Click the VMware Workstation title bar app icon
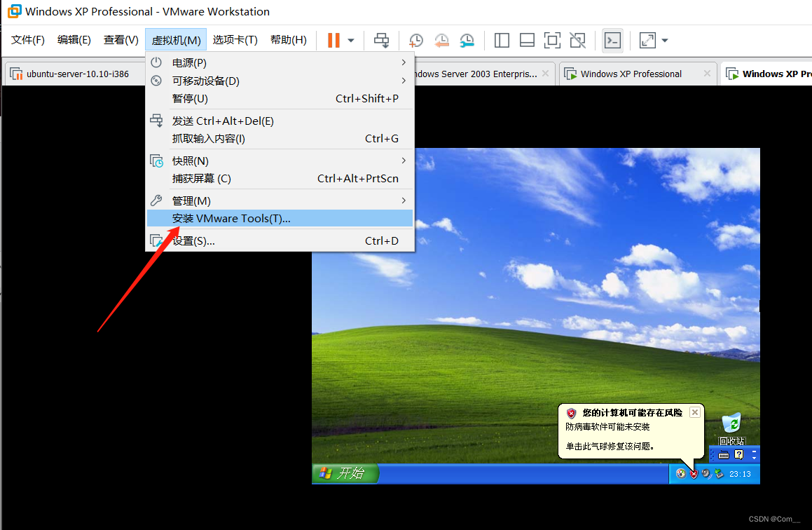 [15, 11]
